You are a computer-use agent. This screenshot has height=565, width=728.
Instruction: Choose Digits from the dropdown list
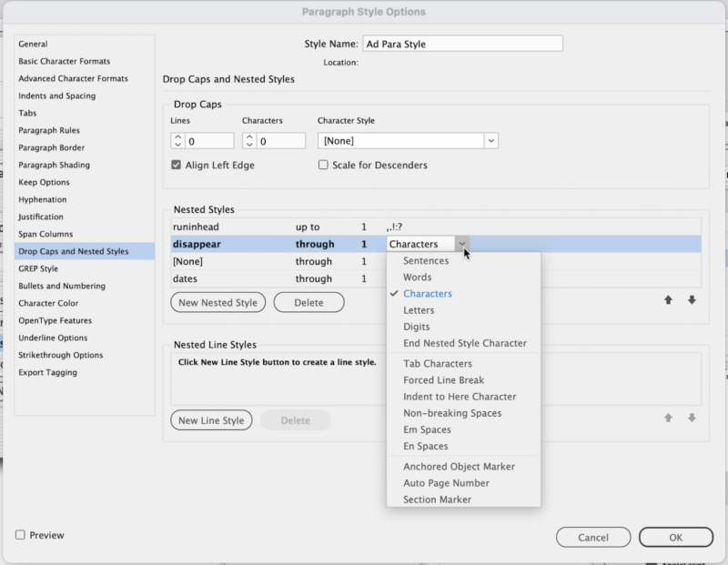416,327
